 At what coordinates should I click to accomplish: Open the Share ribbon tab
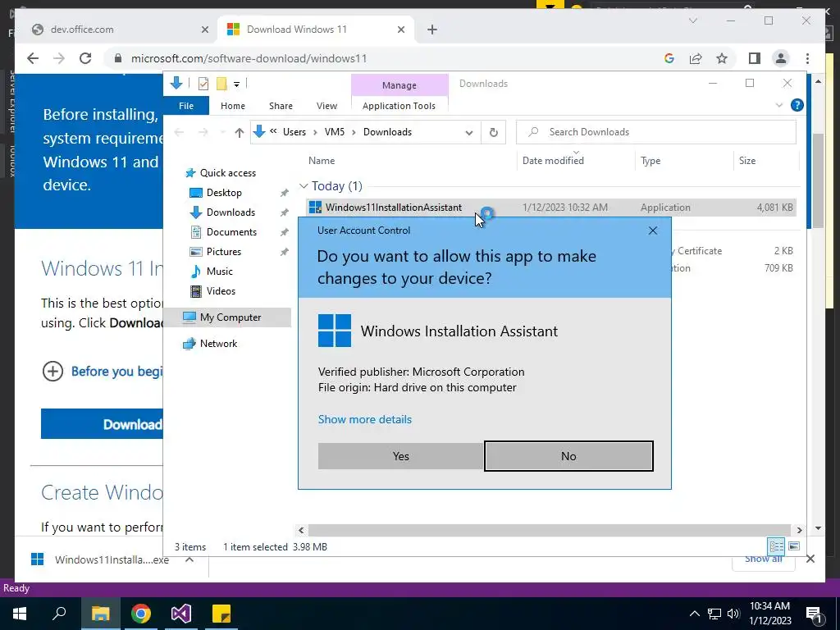[x=281, y=106]
